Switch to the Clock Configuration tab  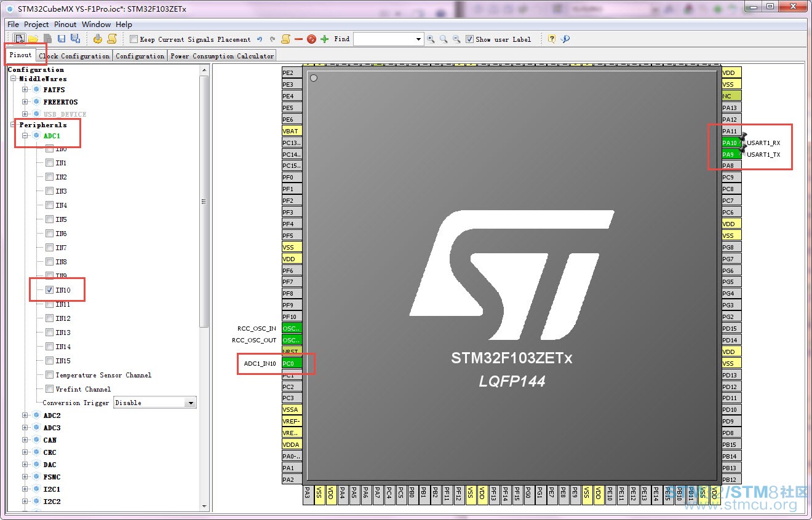click(74, 56)
